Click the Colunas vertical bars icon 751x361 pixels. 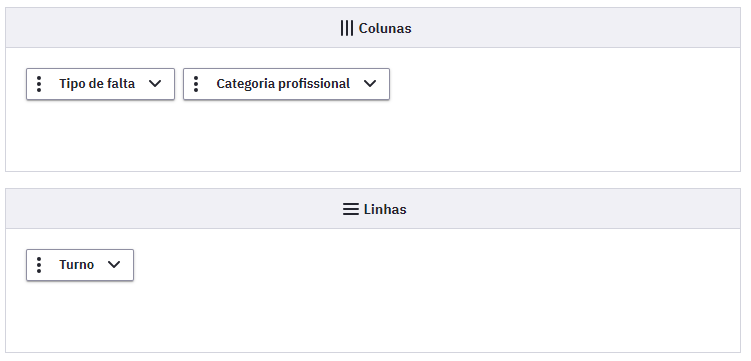pos(347,28)
